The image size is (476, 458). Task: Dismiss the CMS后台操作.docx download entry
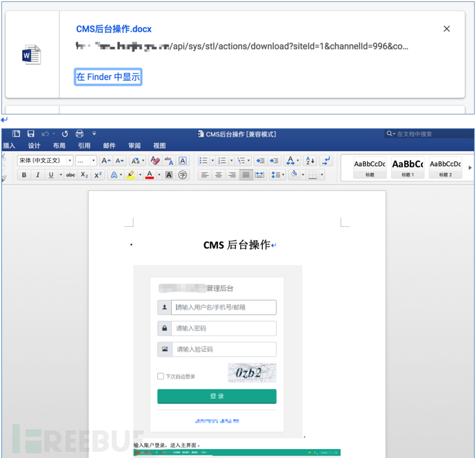(446, 29)
